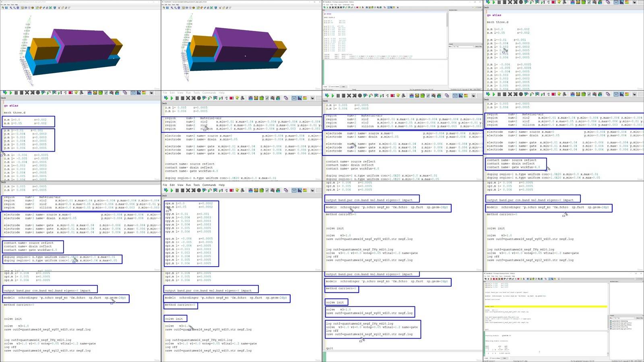This screenshot has width=644, height=362.
Task: Open the Commands menu above the spx.m listing
Action: (x=209, y=185)
